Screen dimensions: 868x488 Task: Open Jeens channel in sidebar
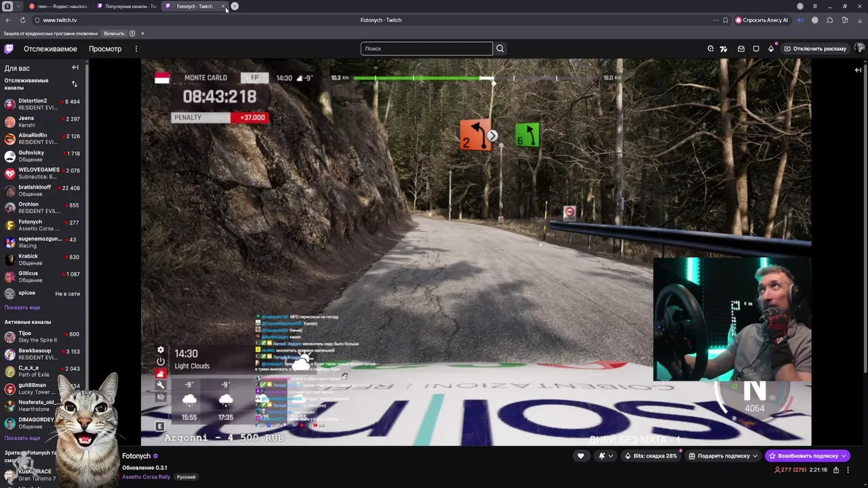tap(42, 121)
